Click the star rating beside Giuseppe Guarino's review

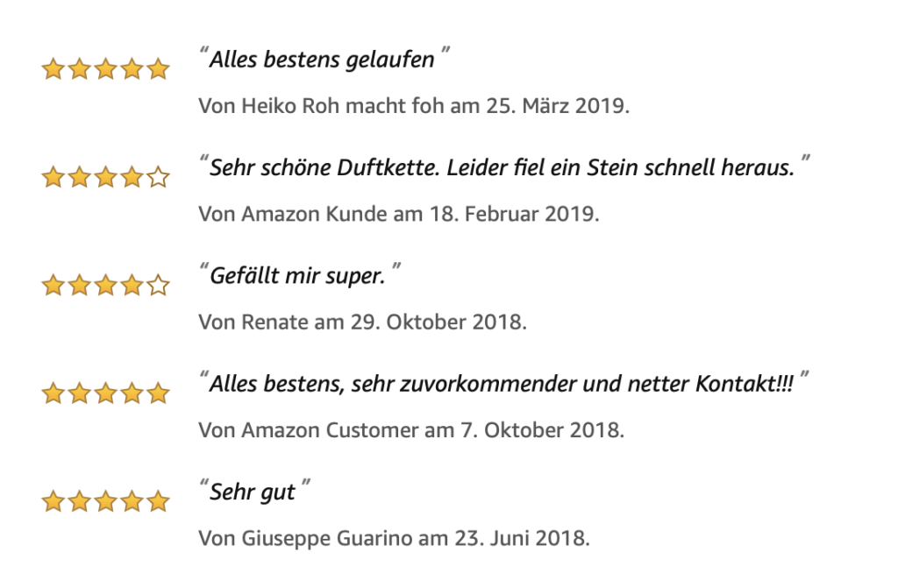(106, 501)
